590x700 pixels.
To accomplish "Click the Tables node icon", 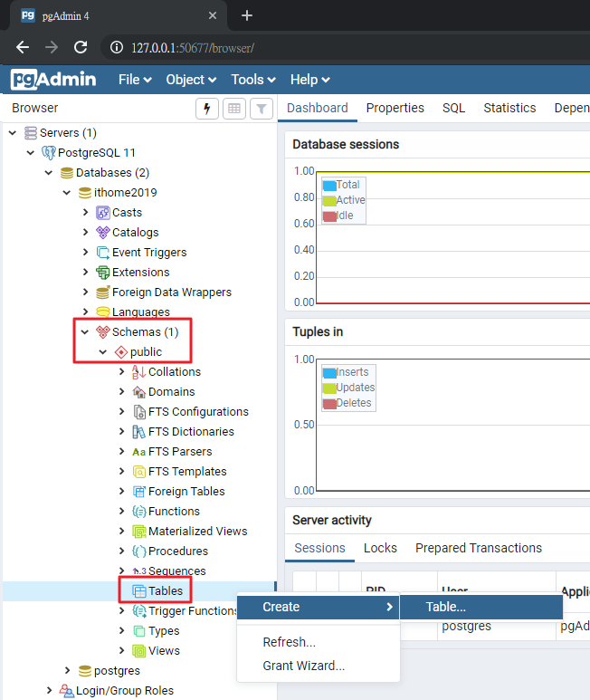I will pyautogui.click(x=139, y=591).
